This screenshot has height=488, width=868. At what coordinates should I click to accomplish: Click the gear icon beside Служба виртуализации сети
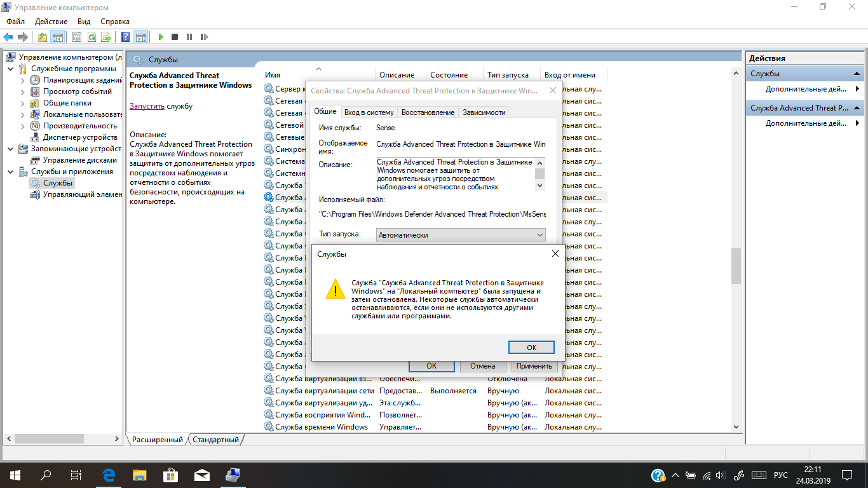click(x=269, y=391)
